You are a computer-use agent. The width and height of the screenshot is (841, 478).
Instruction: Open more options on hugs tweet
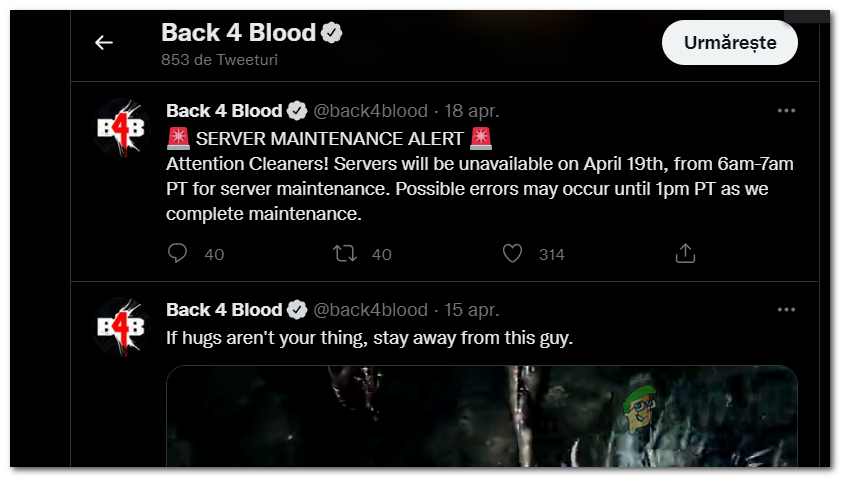coord(786,309)
